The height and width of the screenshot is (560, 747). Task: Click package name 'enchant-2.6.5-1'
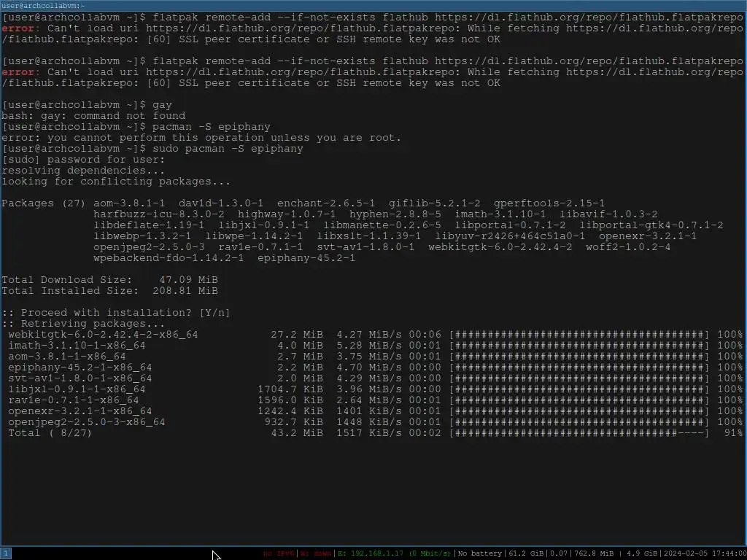pyautogui.click(x=326, y=203)
